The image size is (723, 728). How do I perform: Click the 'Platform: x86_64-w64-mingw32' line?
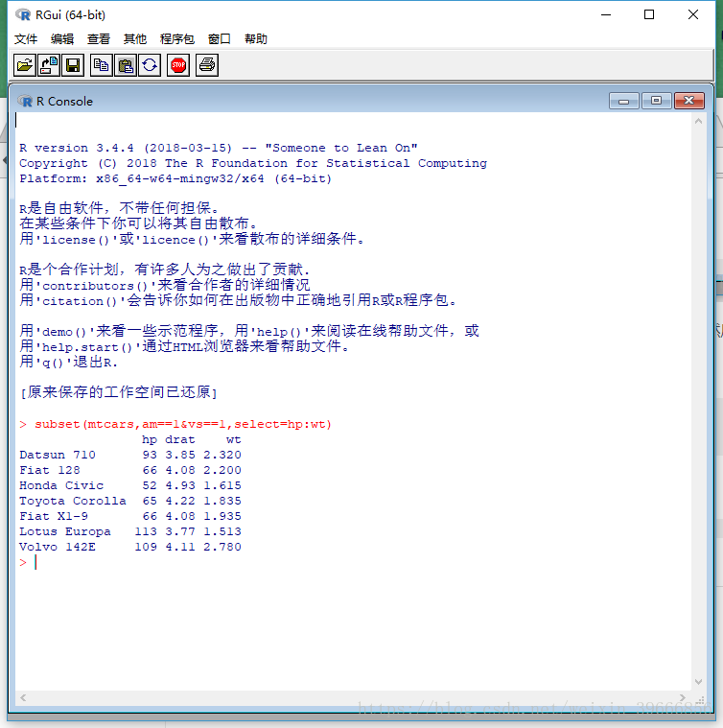(175, 178)
